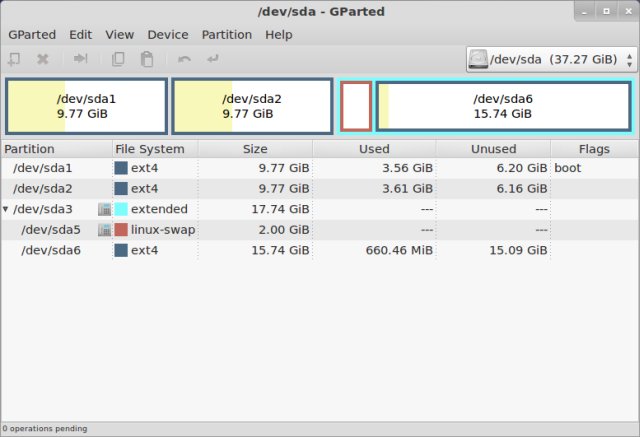This screenshot has width=640, height=437.
Task: Click the ext4 color swatch for /dev/sda6
Action: 121,250
